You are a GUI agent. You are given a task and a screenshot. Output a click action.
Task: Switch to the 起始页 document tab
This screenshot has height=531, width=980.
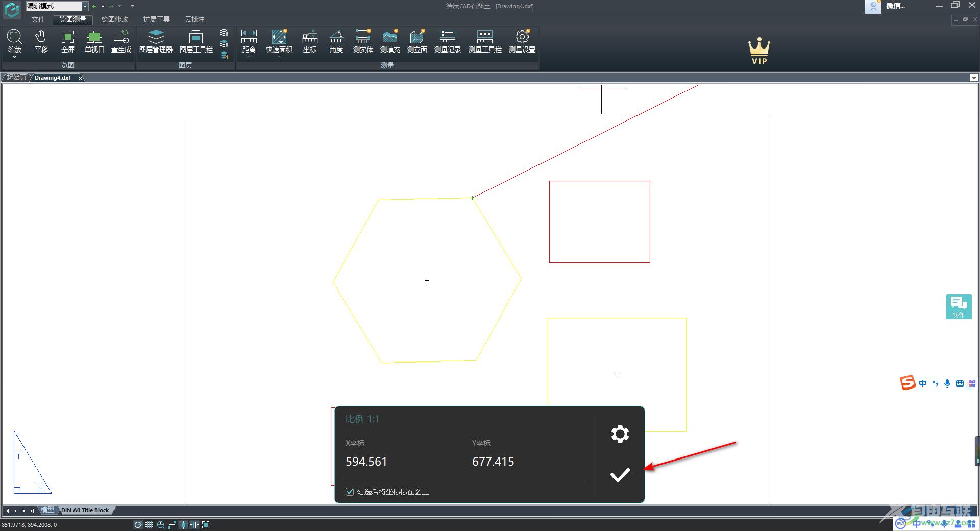point(16,78)
